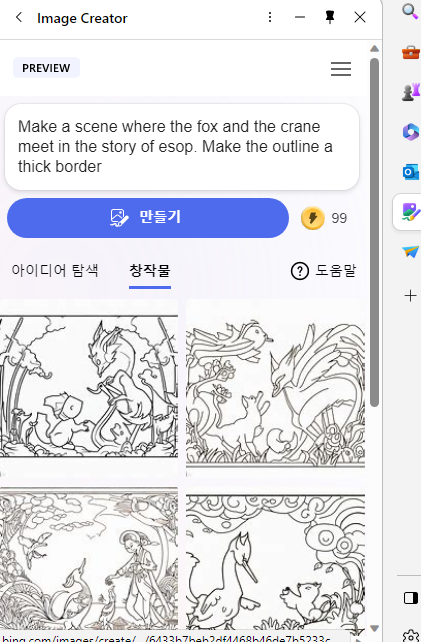Click the vertical scrollbar thumb

click(374, 232)
